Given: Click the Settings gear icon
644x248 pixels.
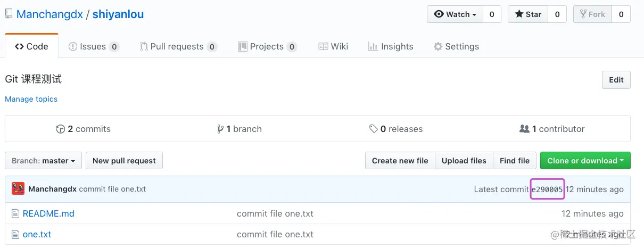Looking at the screenshot, I should (x=438, y=47).
